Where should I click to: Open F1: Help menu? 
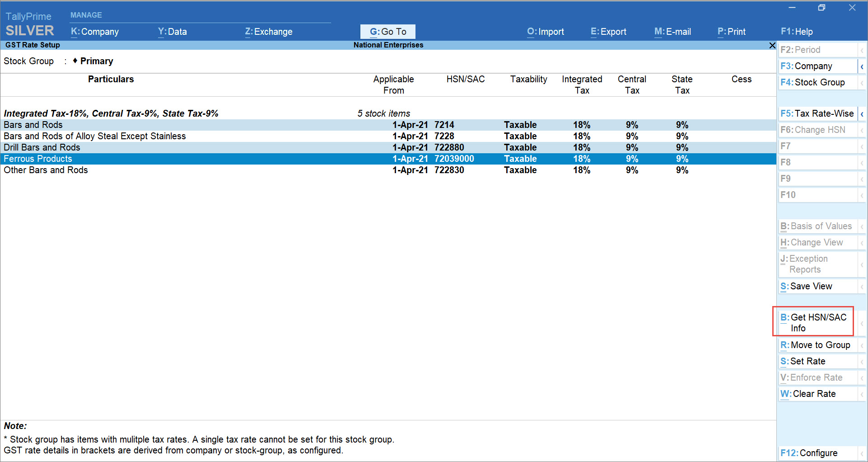click(x=797, y=32)
